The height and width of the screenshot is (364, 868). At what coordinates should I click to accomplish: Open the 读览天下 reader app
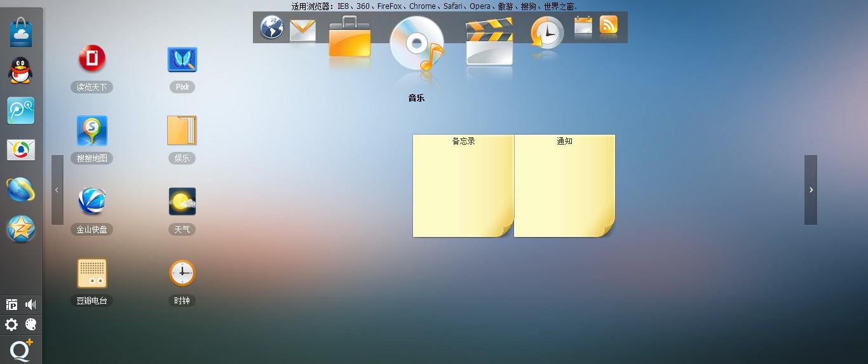(x=92, y=59)
